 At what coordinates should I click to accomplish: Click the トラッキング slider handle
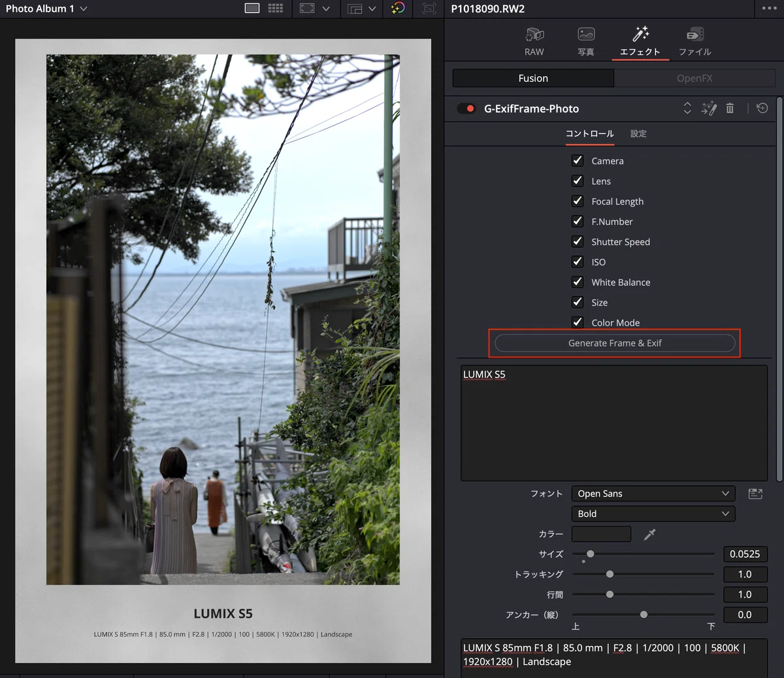(x=610, y=574)
